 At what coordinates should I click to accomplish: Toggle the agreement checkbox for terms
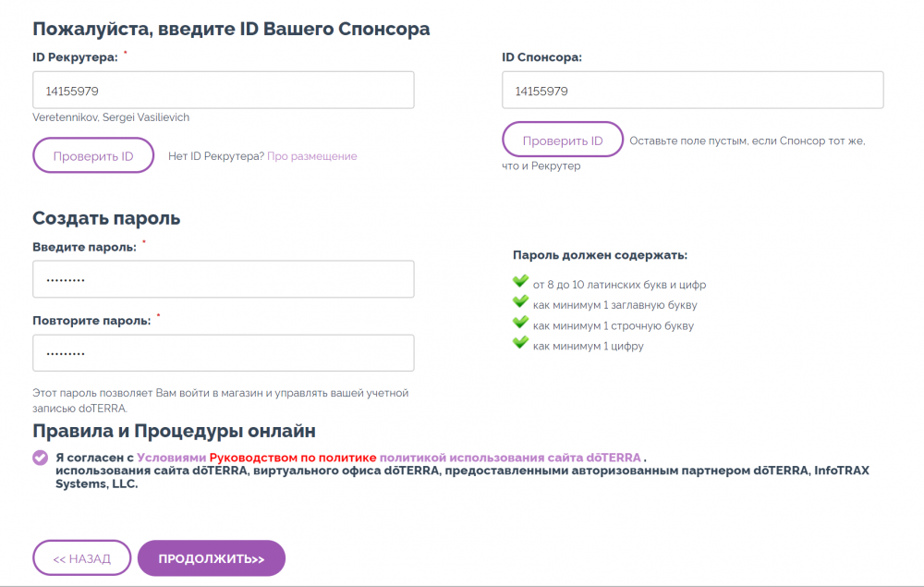point(40,458)
